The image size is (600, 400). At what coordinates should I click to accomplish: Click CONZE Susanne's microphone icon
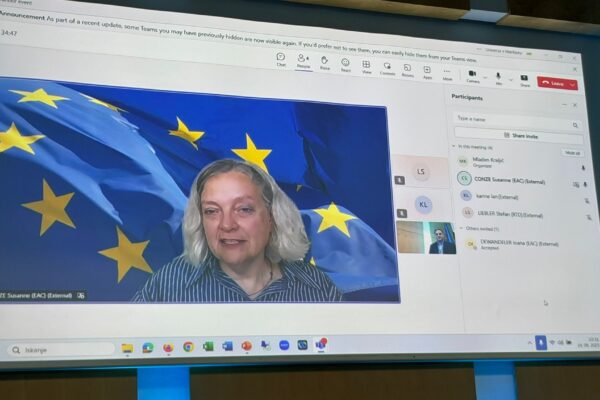[x=585, y=185]
